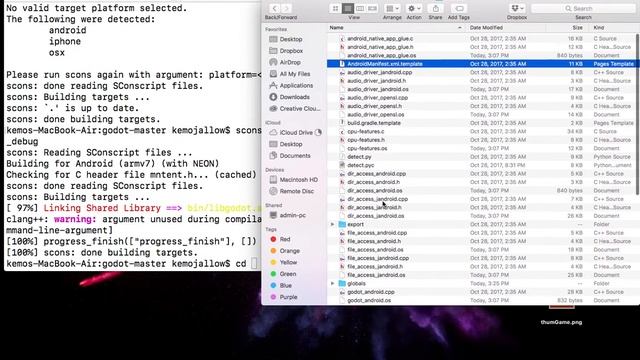Click the Finder search field
This screenshot has height=360, width=640.
[583, 8]
